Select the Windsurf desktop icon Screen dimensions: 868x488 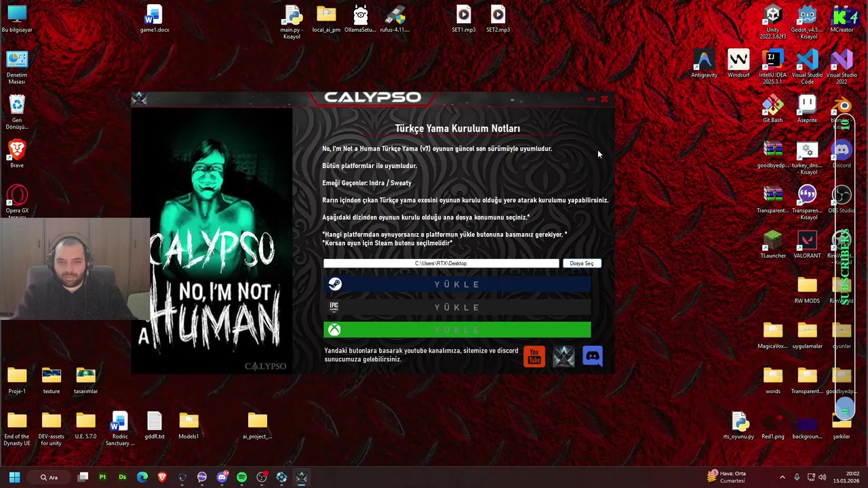coord(738,64)
